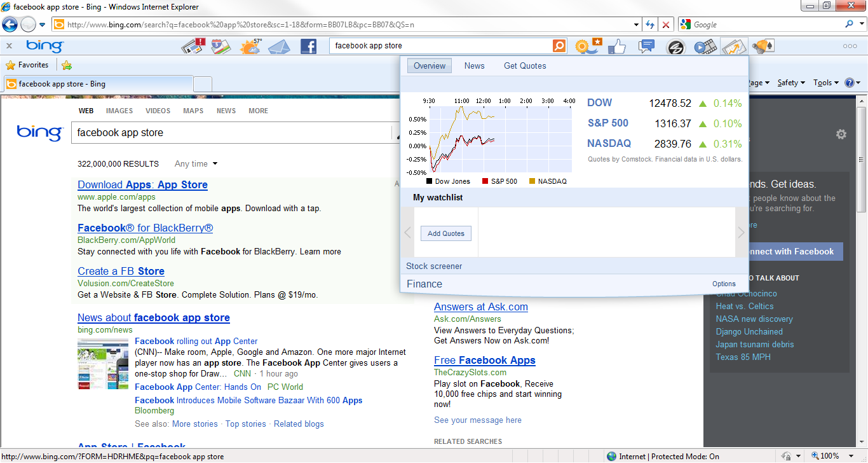Open the Bing page settings gear

(x=841, y=134)
